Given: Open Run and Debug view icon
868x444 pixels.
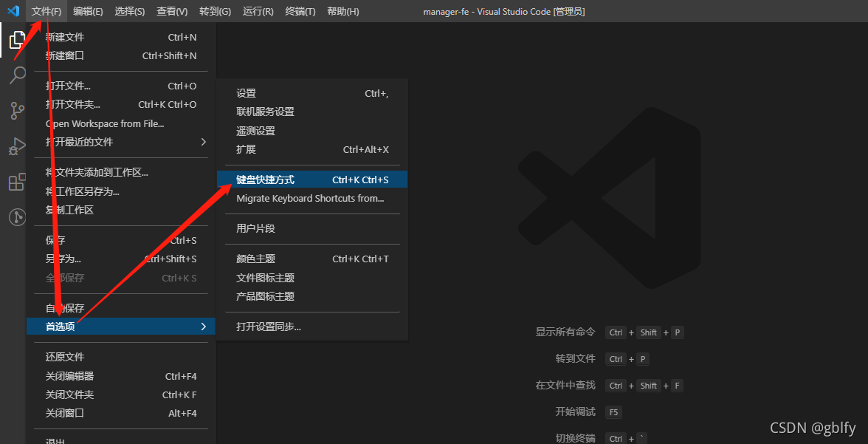Looking at the screenshot, I should 17,146.
